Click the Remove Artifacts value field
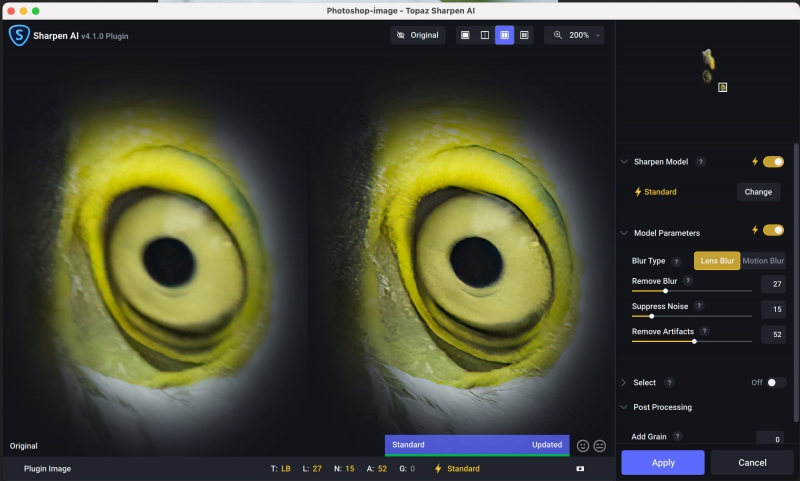The height and width of the screenshot is (481, 800). pyautogui.click(x=773, y=335)
